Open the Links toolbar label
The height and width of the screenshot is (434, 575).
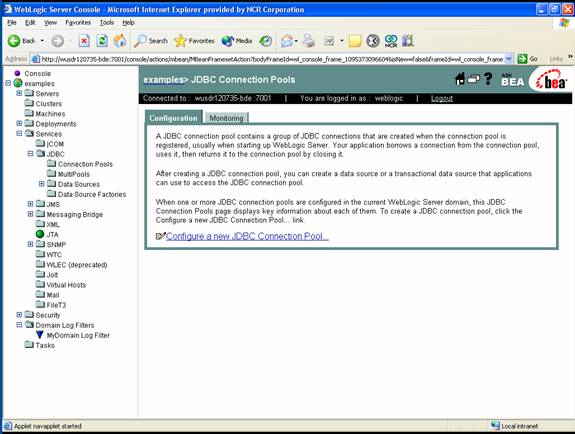(x=556, y=59)
